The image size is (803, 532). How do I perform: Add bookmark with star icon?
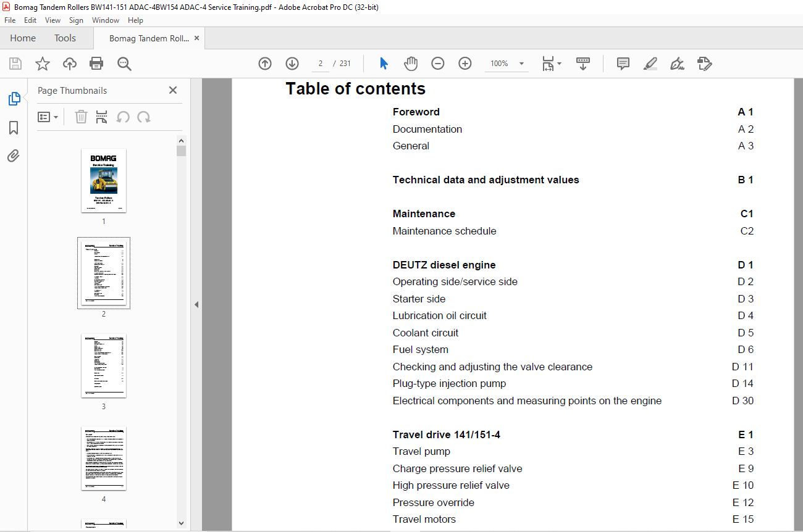(43, 64)
